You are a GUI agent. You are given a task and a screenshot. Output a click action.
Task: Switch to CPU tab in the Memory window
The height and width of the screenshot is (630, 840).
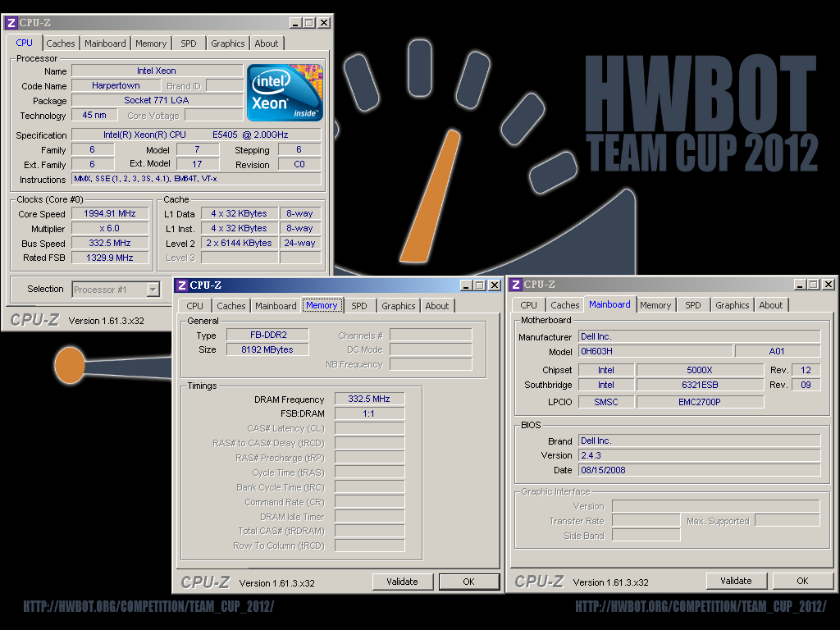(194, 306)
